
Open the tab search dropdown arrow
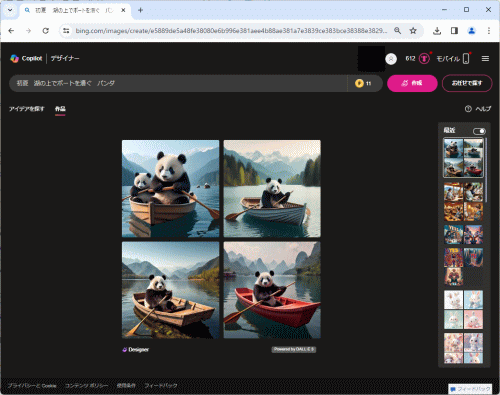pos(10,10)
